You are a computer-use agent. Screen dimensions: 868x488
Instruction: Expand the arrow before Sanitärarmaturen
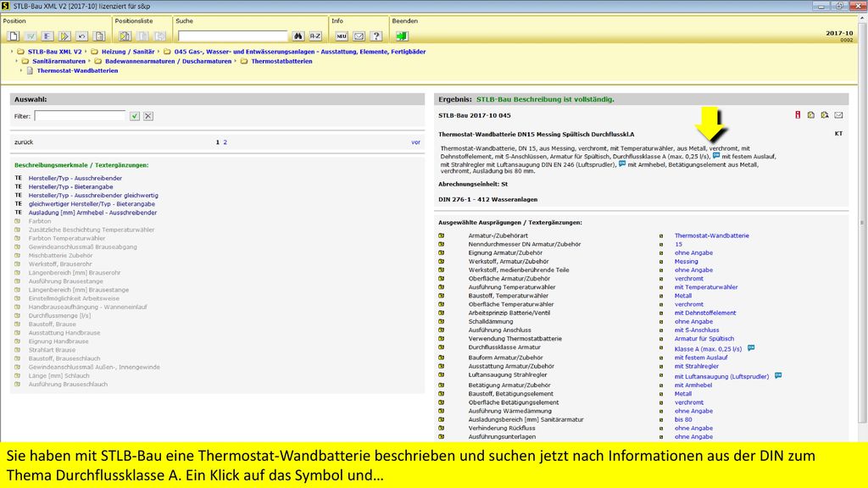tap(17, 61)
